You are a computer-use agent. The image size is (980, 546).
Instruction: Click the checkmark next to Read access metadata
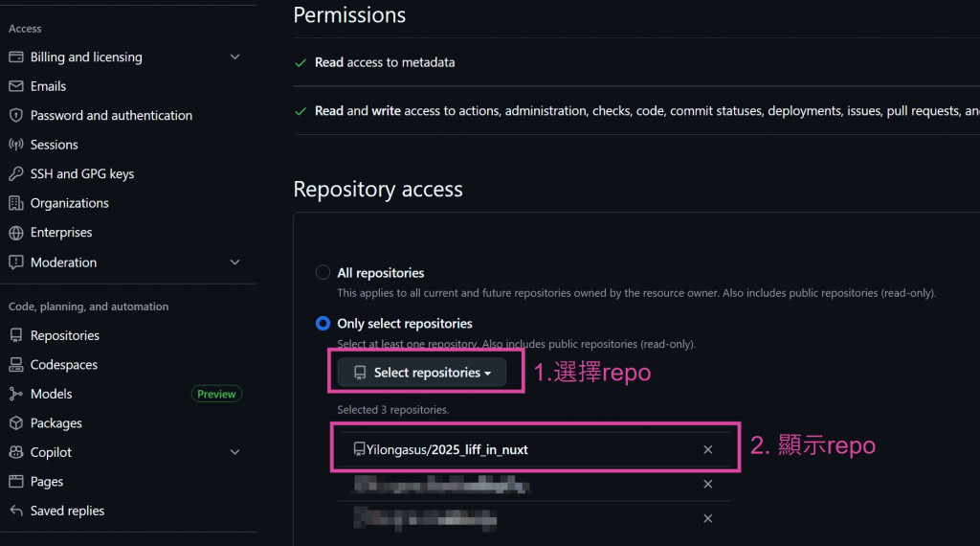(301, 62)
